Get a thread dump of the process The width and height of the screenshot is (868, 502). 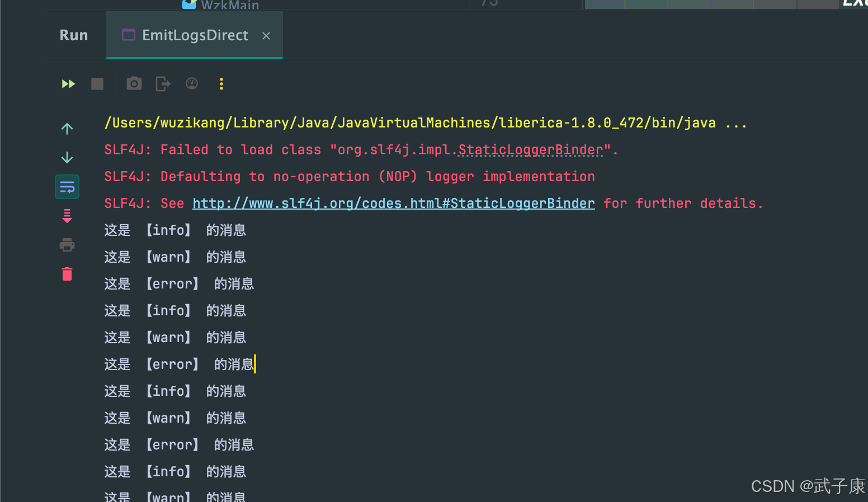[163, 83]
